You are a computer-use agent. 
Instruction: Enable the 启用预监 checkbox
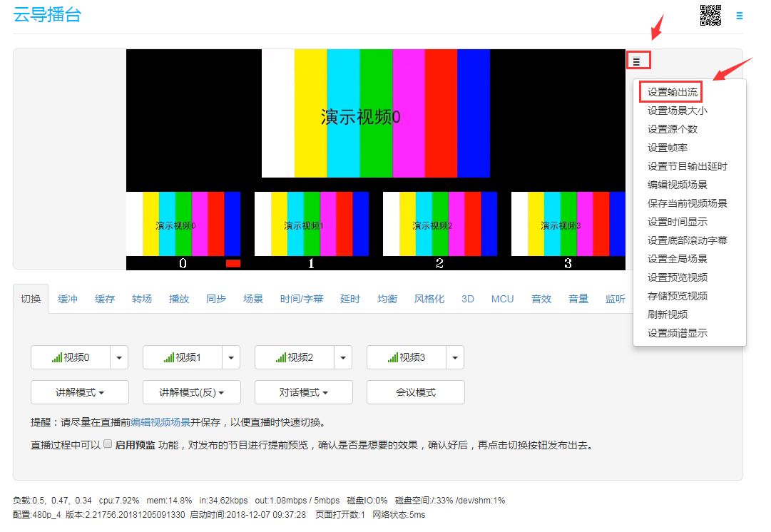[x=108, y=444]
